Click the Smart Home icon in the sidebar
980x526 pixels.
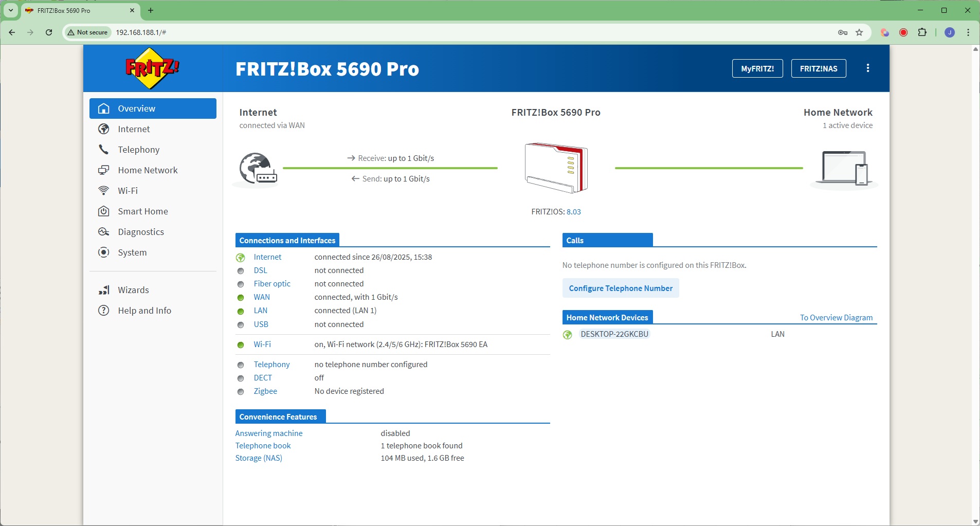(x=104, y=211)
